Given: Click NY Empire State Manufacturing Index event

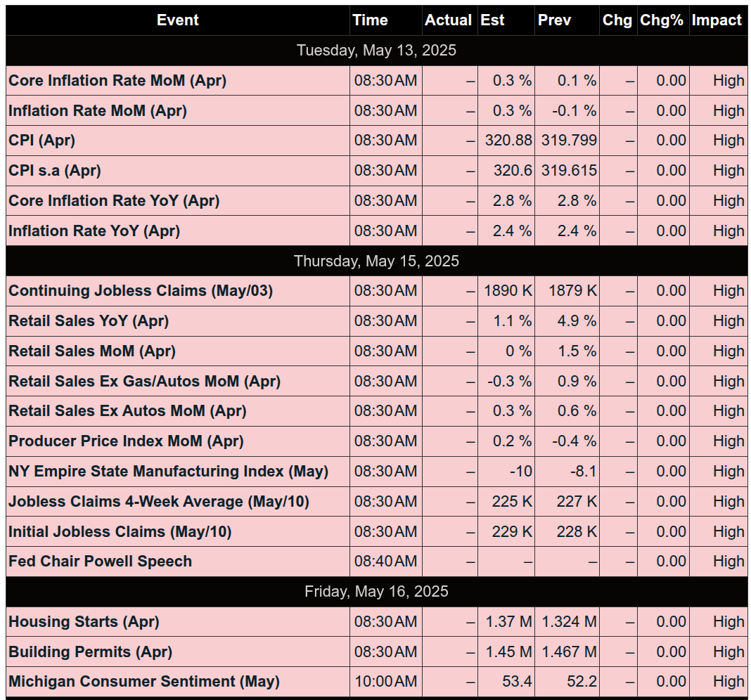Looking at the screenshot, I should pos(169,471).
